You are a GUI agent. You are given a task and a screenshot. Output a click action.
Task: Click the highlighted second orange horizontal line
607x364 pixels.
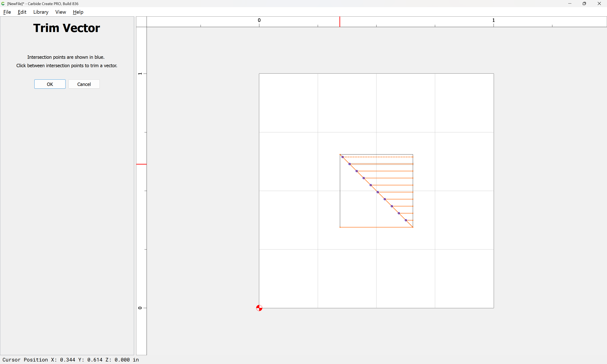coord(381,164)
